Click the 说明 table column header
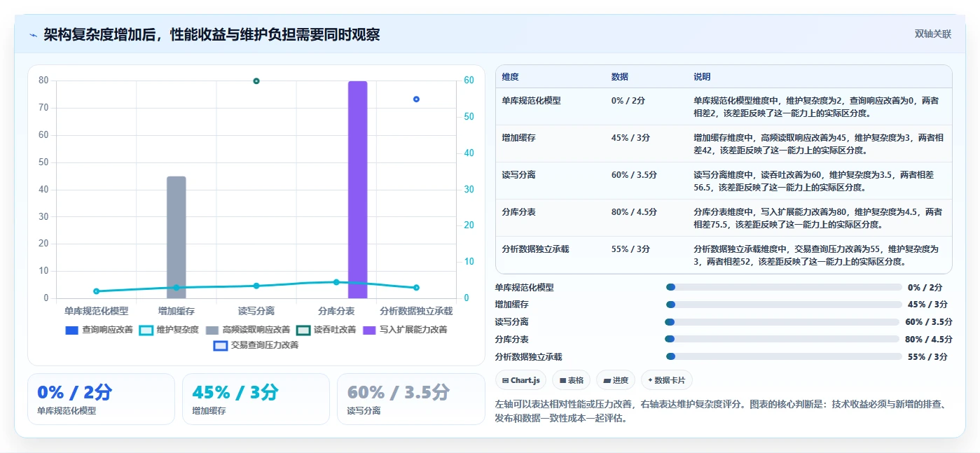The height and width of the screenshot is (453, 980). pyautogui.click(x=702, y=77)
